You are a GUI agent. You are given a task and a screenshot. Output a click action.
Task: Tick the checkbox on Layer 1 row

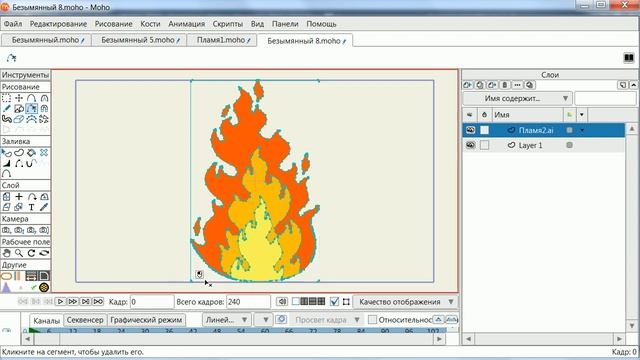484,145
